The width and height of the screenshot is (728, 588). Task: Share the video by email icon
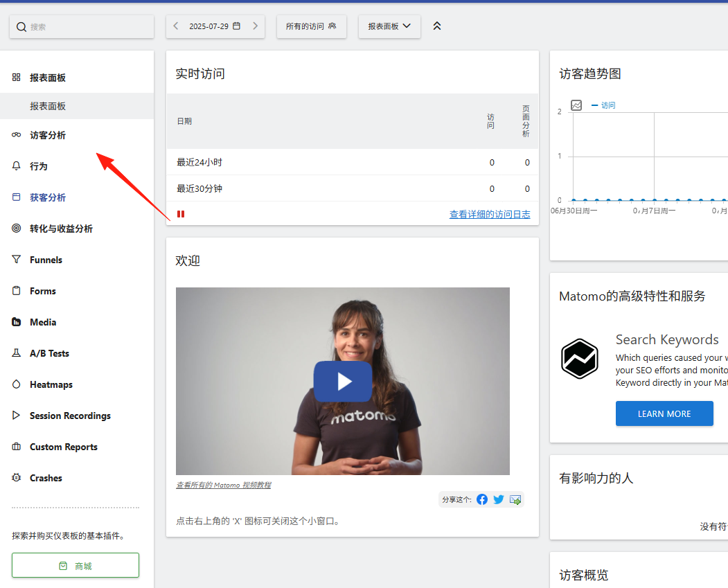[x=515, y=499]
